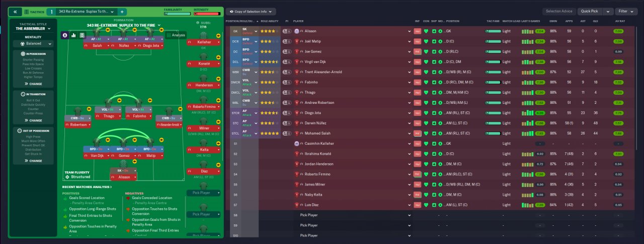The image size is (644, 244).
Task: Click the green heart condition icon for Thiago
Action: tap(426, 92)
